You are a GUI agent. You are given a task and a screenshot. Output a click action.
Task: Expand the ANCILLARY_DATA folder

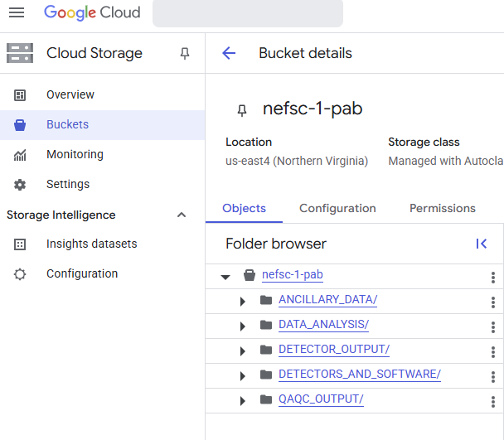coord(243,302)
